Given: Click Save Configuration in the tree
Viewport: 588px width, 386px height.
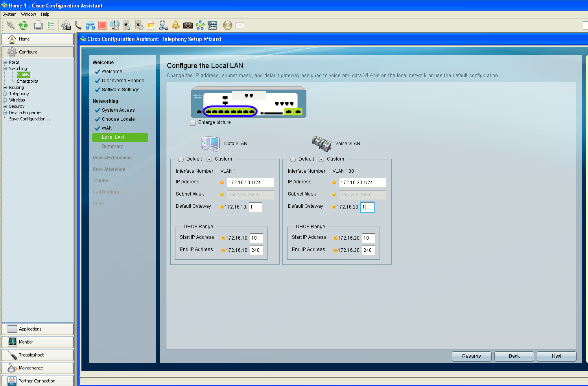Looking at the screenshot, I should [x=29, y=119].
